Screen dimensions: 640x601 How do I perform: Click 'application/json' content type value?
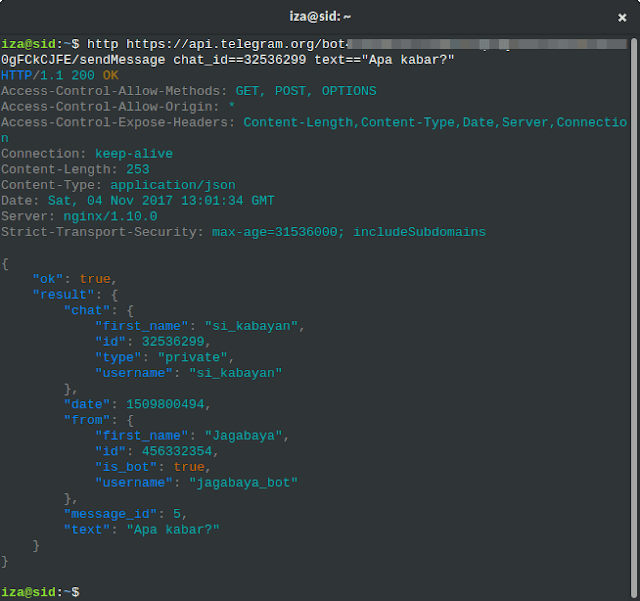[173, 185]
